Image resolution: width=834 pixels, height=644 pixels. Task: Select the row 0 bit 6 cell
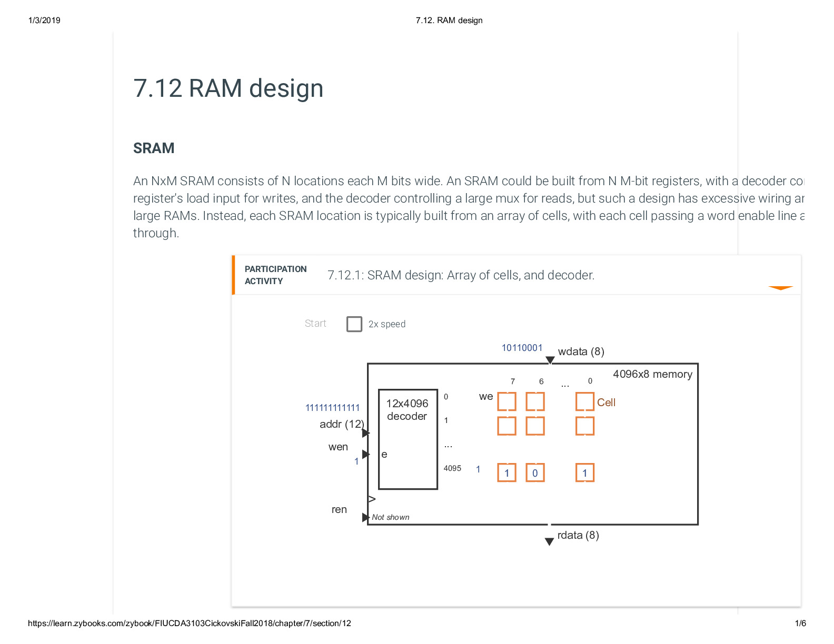click(535, 401)
